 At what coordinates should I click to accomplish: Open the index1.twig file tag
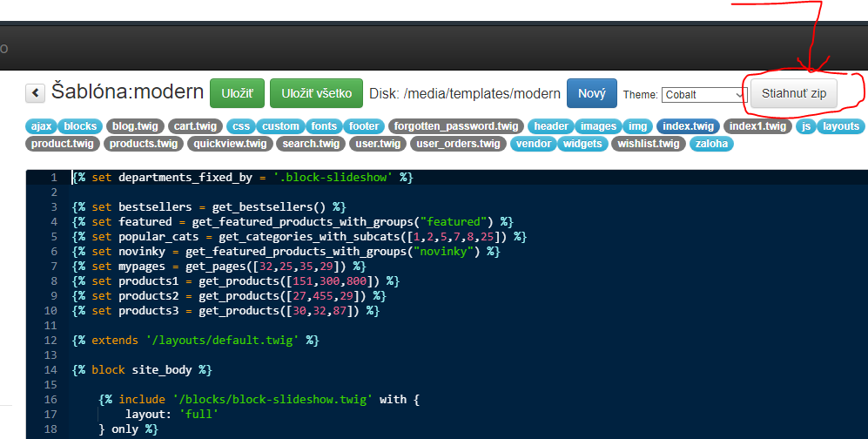tap(757, 126)
